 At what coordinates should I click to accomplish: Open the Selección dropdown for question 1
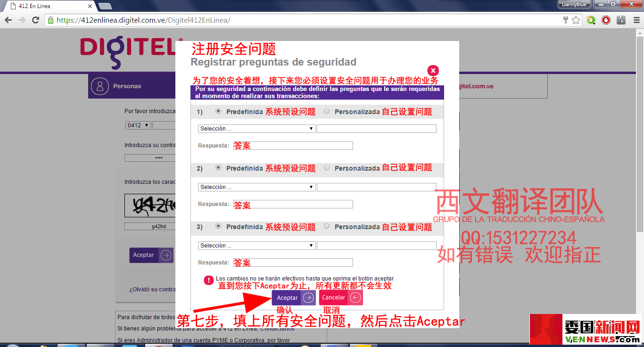256,129
